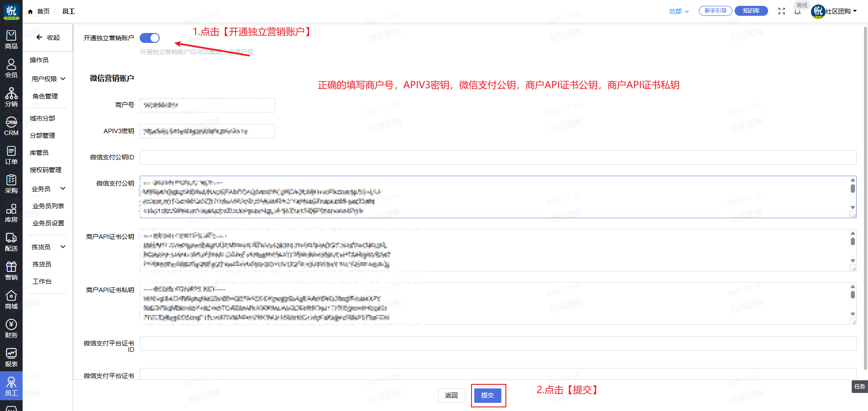Click the 微信支付公钥ID input field
Screen dimensions: 868x411
[x=497, y=158]
